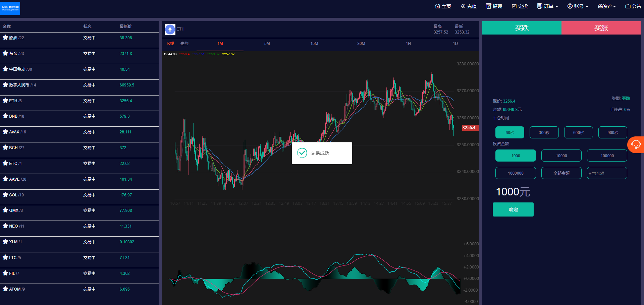
Task: Open the 账号 account dropdown menu
Action: coord(578,6)
